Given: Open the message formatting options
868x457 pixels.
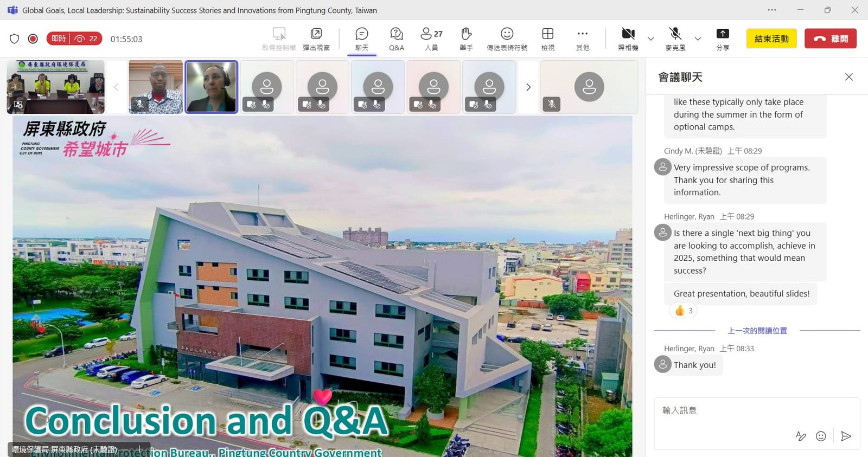Looking at the screenshot, I should coord(801,436).
